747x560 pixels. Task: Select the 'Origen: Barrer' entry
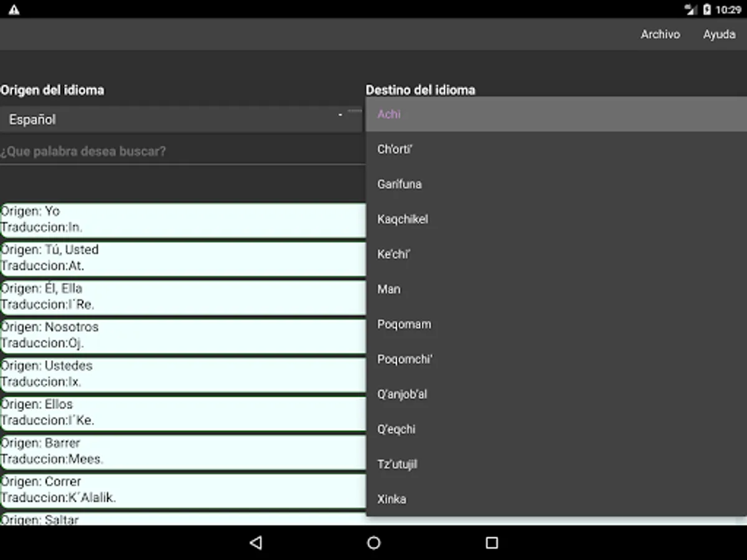(183, 451)
